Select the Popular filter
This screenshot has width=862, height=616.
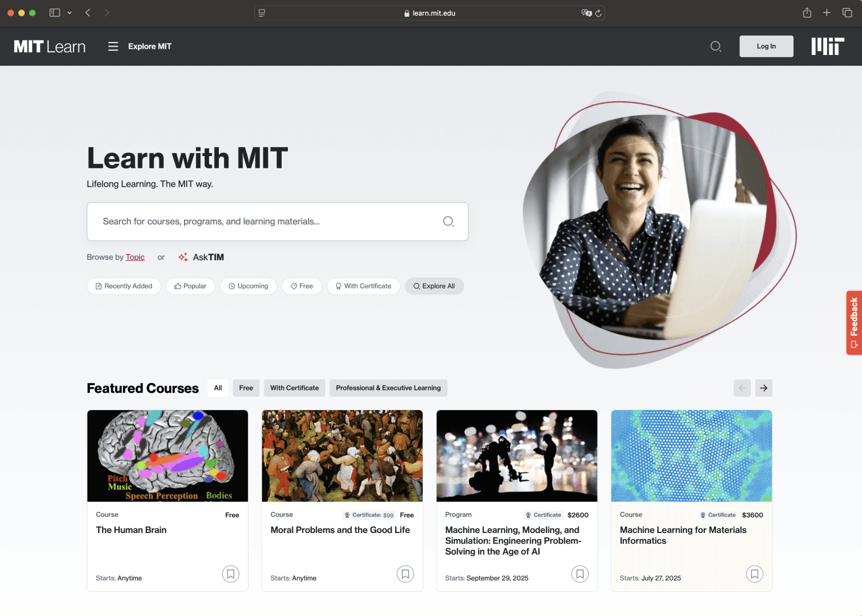coord(190,286)
